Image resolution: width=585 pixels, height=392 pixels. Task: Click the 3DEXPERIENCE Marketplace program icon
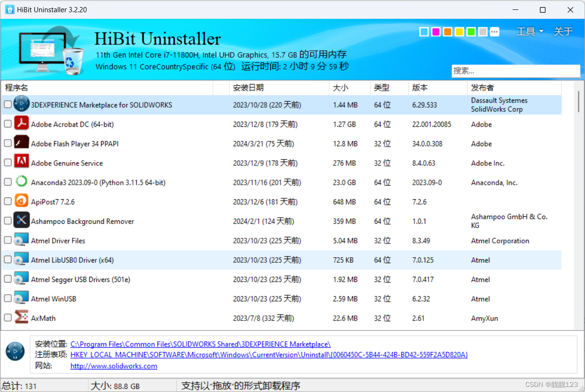(22, 104)
